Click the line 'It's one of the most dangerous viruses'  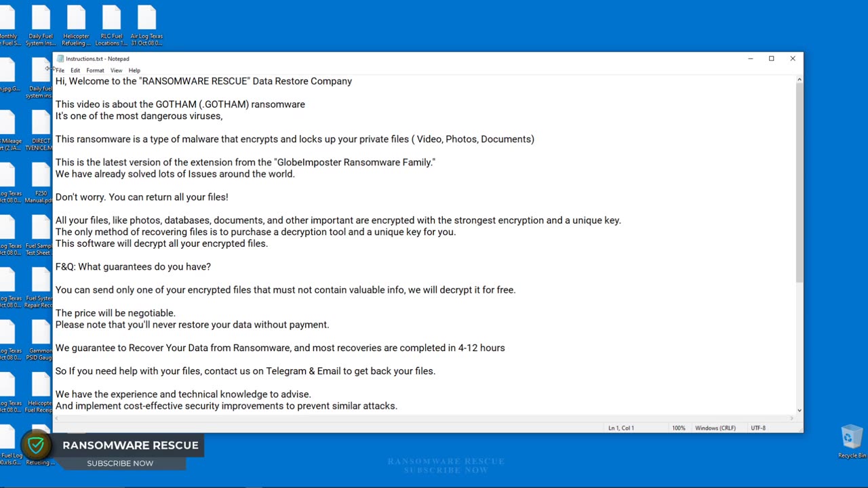[139, 116]
